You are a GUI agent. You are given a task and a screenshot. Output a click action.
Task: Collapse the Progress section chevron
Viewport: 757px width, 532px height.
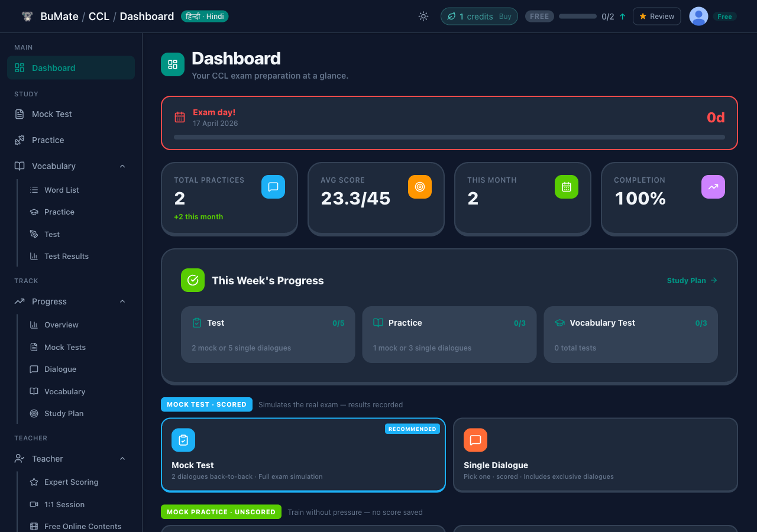pos(122,301)
